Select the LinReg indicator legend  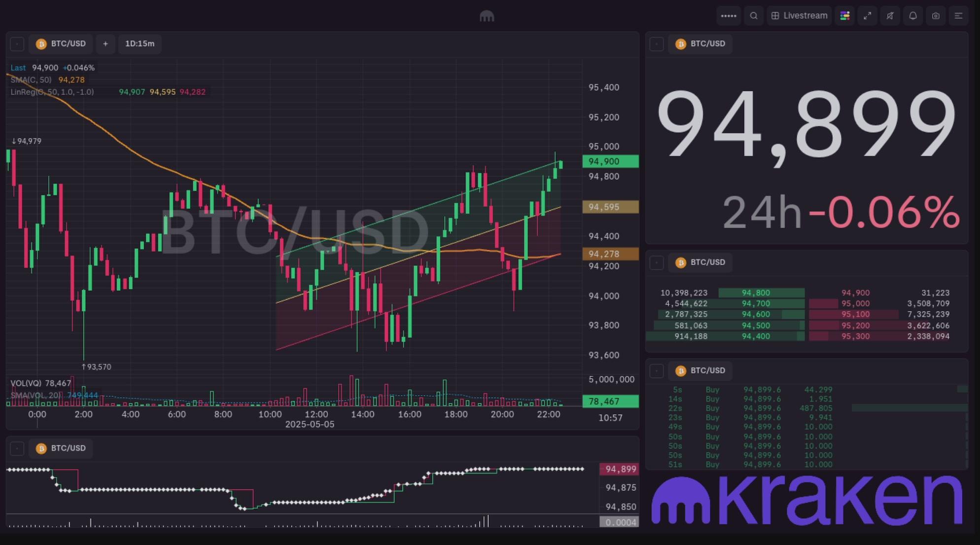[52, 92]
